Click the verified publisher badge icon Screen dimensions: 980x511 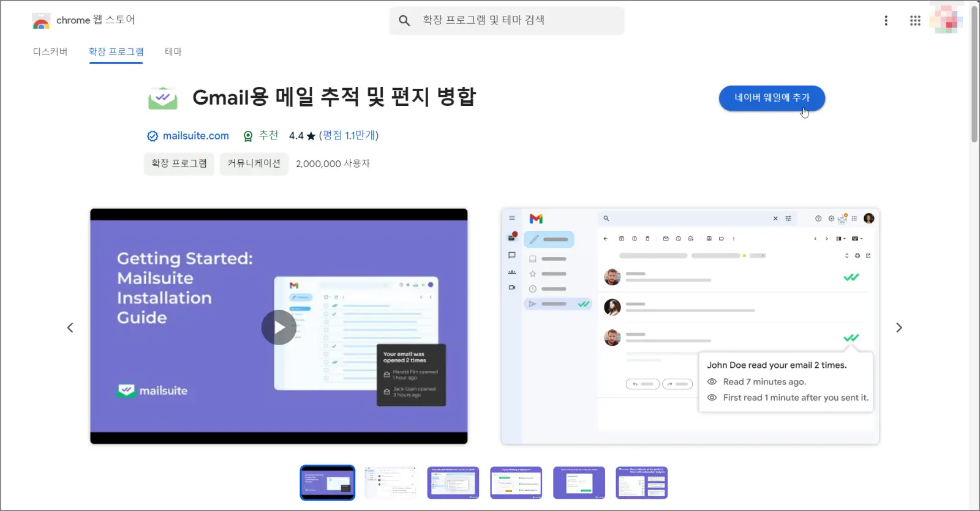click(x=153, y=136)
